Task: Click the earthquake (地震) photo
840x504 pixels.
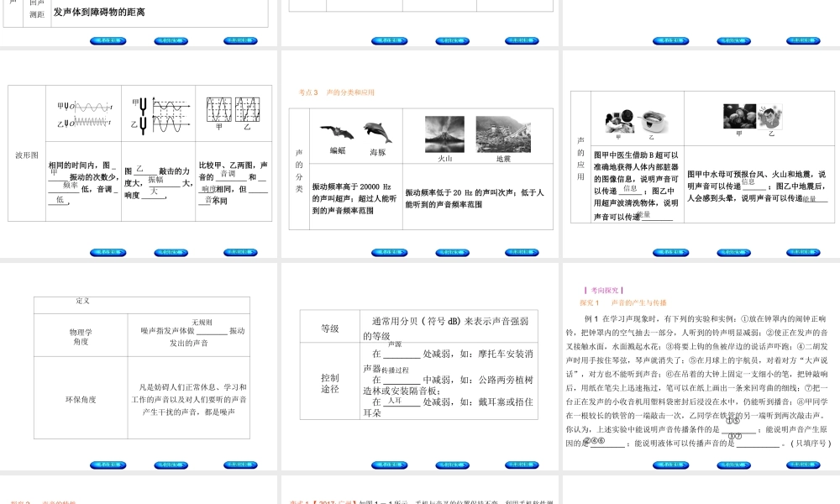Action: coord(503,134)
